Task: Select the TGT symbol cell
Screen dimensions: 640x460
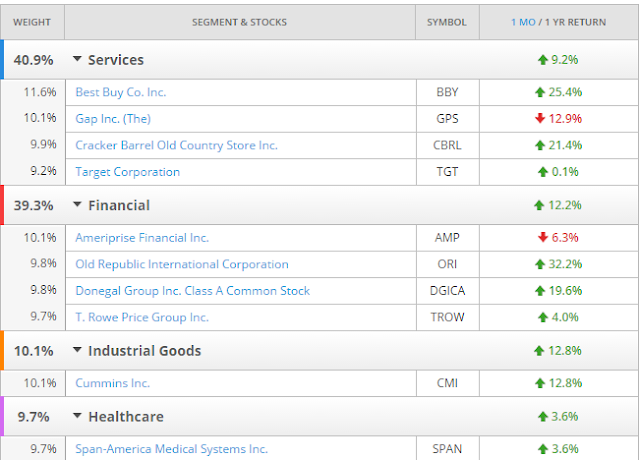Action: [447, 172]
